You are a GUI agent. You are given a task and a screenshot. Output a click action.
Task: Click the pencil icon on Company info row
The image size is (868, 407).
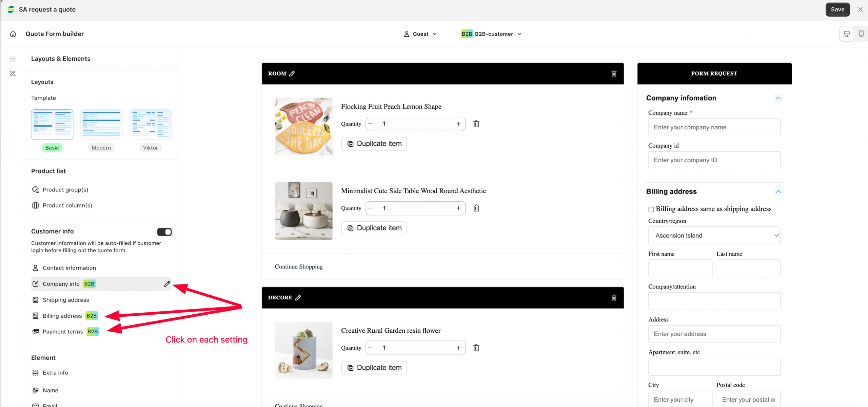(167, 284)
